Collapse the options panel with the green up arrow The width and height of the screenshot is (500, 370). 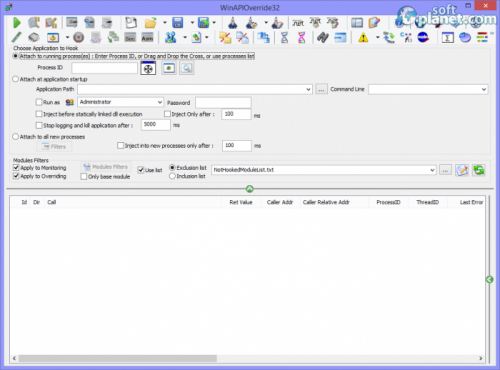click(x=250, y=189)
